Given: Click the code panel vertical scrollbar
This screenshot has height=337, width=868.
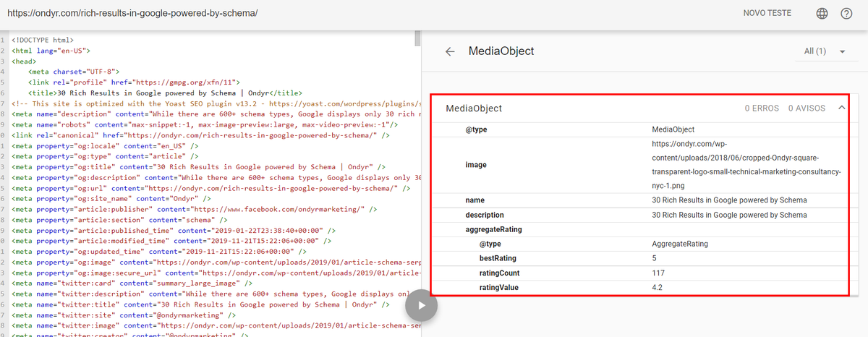Looking at the screenshot, I should (x=417, y=38).
